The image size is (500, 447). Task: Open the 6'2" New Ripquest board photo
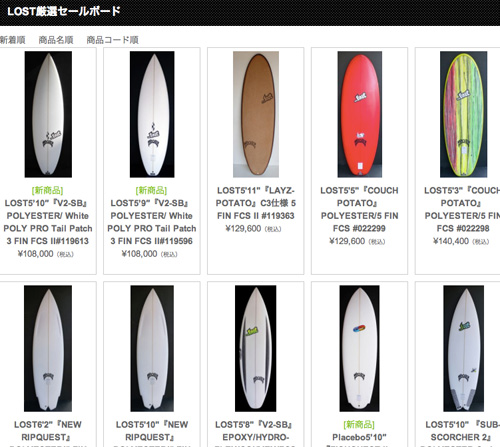[x=48, y=348]
